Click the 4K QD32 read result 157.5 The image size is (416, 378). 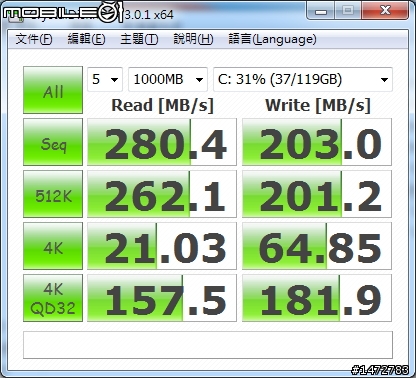162,298
